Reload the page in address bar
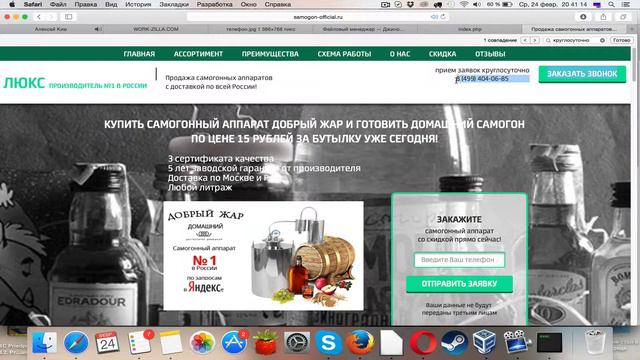This screenshot has width=640, height=360. (x=443, y=17)
